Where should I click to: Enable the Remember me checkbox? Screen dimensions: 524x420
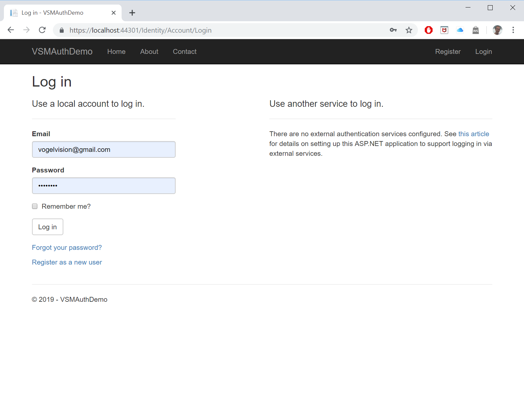tap(35, 206)
